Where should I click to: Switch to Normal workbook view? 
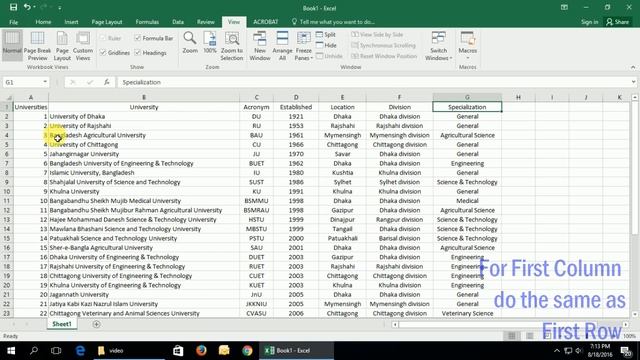click(12, 45)
